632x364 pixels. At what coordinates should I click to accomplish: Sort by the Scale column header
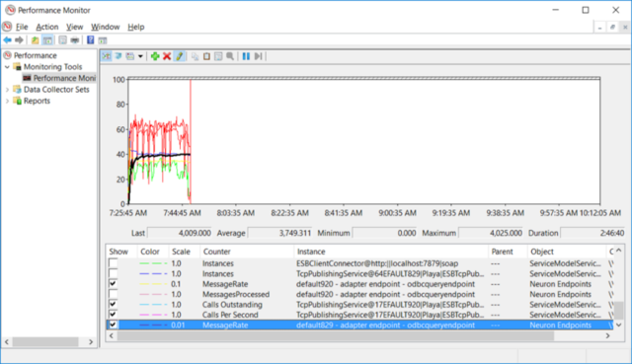185,252
